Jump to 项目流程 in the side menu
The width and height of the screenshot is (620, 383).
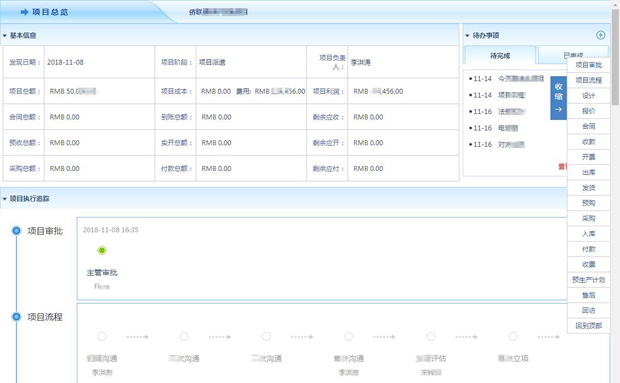pos(588,80)
